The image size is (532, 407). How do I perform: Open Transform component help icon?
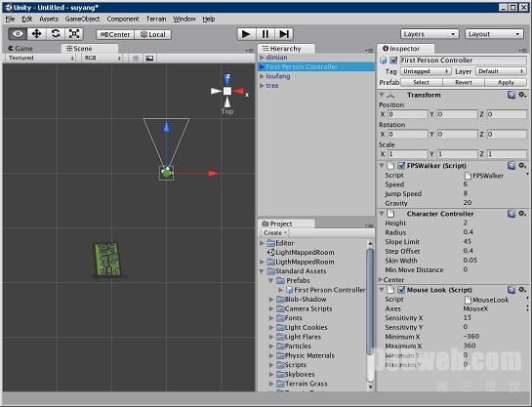click(512, 95)
